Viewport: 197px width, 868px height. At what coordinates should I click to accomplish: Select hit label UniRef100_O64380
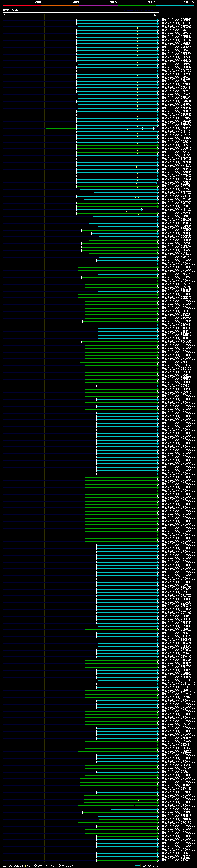click(x=177, y=226)
